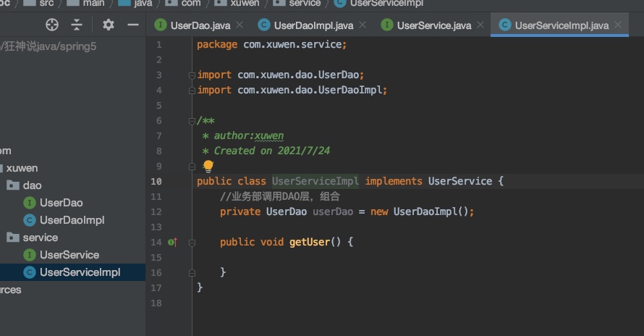Collapse the import block fold marker on line 3
Image resolution: width=644 pixels, height=336 pixels.
tap(192, 75)
